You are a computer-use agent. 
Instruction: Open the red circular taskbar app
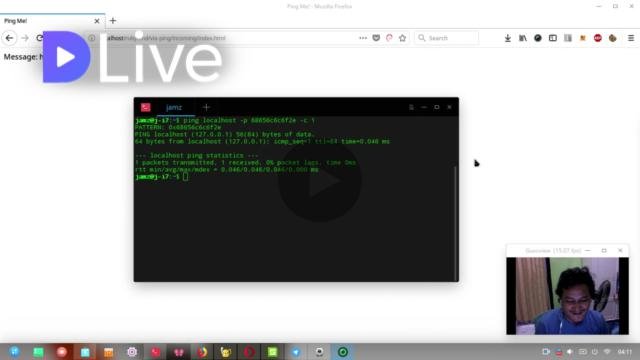[62, 352]
